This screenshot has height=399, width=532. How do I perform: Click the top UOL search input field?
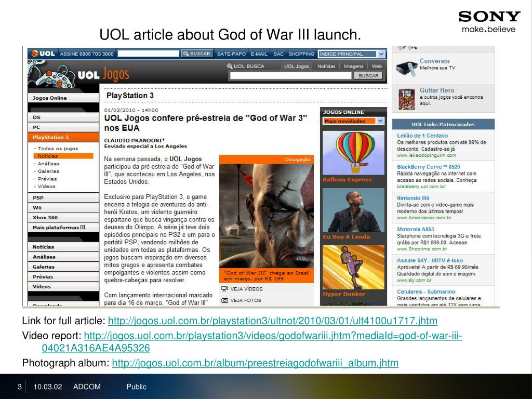click(x=148, y=54)
